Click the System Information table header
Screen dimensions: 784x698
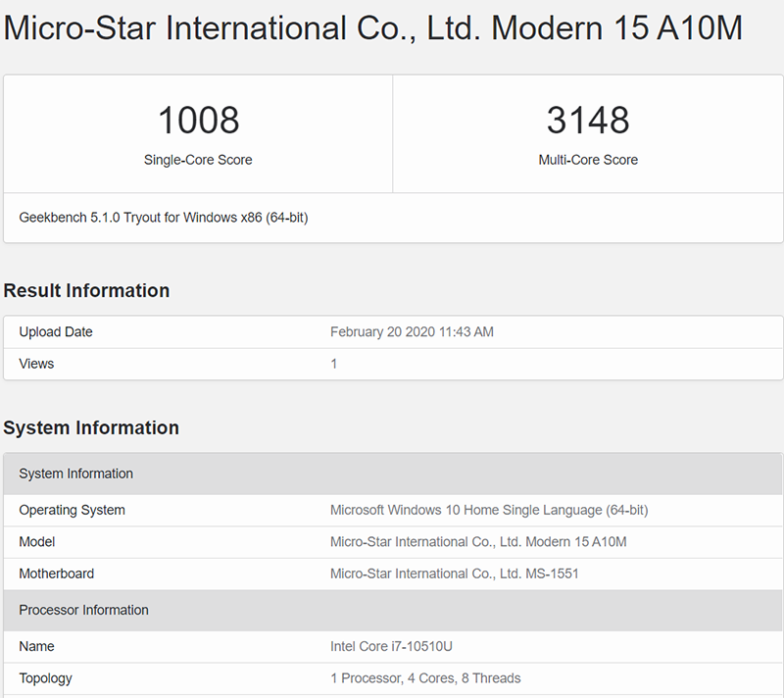76,474
